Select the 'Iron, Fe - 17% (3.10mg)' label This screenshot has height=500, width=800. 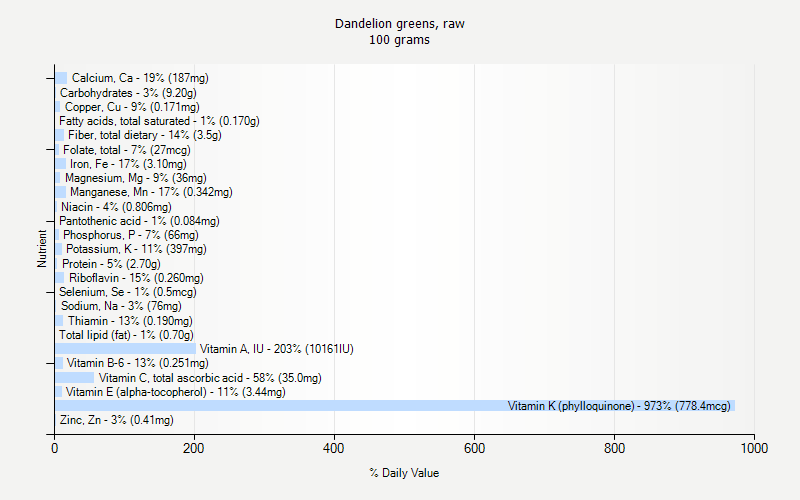coord(129,164)
